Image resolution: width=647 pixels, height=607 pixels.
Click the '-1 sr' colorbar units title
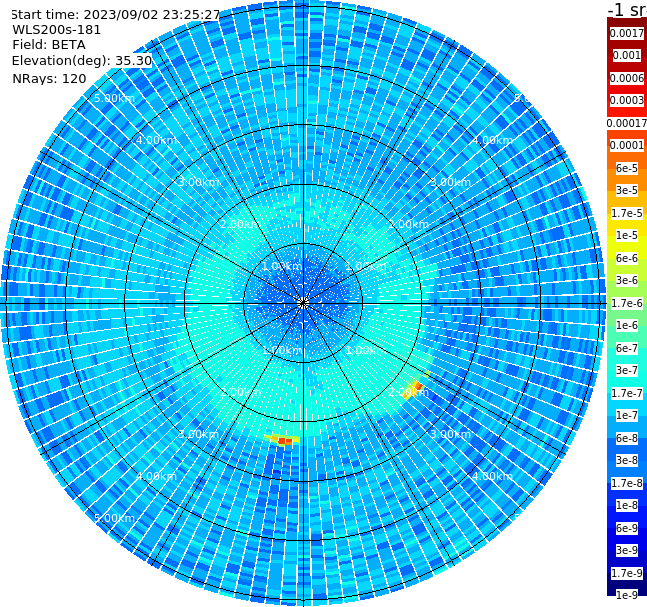[627, 9]
